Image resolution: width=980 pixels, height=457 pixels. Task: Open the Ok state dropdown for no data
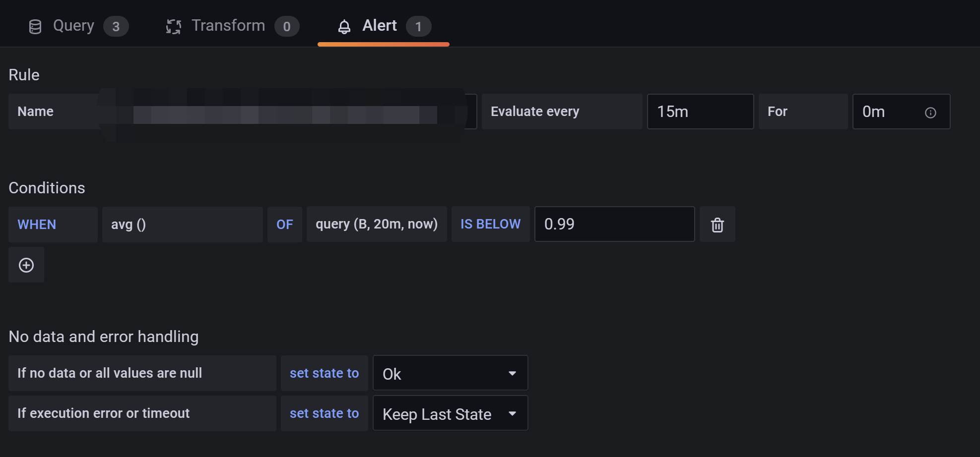point(450,373)
